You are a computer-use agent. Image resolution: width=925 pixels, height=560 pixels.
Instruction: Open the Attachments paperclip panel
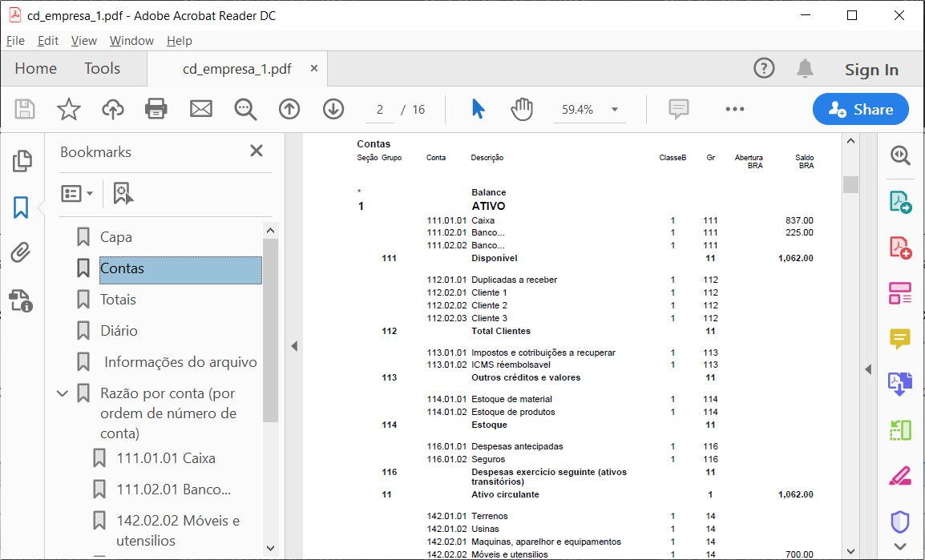coord(21,252)
